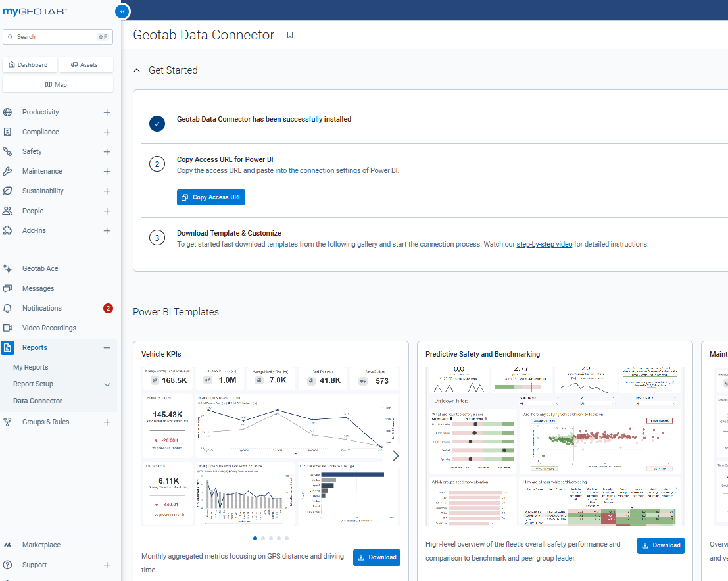
Task: Bookmark the Geotab Data Connector page
Action: (290, 35)
